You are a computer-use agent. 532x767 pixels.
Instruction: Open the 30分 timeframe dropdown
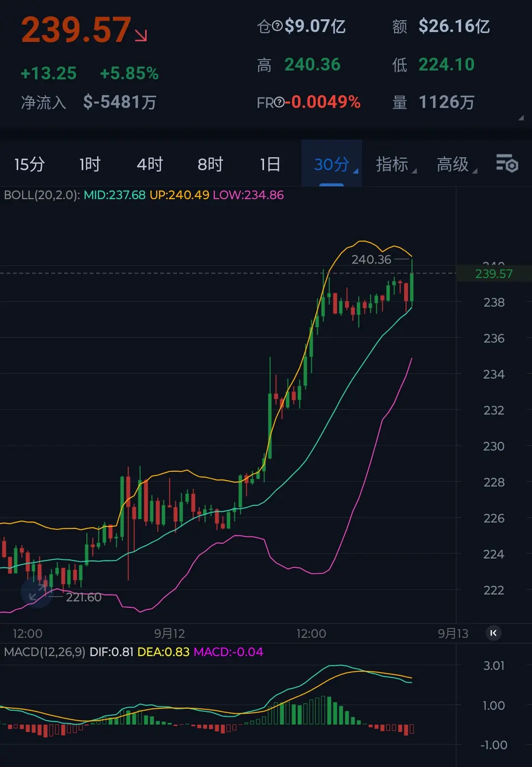332,164
